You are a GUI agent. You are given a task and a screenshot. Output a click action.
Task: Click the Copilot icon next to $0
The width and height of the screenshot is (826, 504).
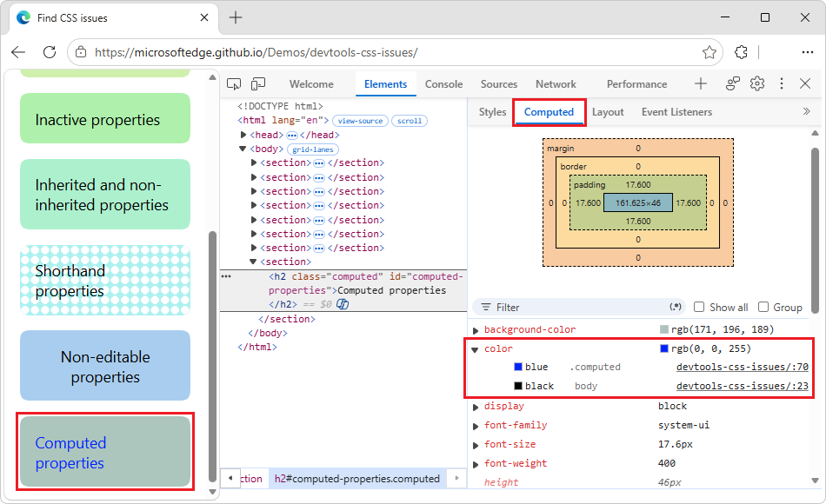343,304
